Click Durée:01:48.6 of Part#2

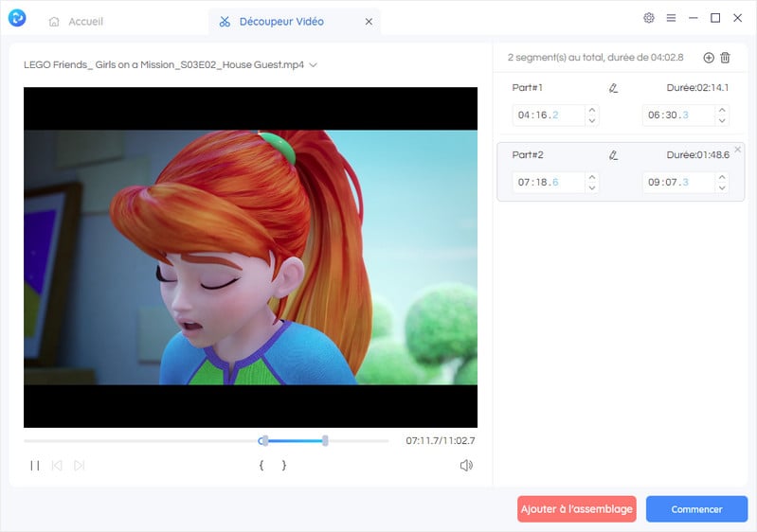697,155
